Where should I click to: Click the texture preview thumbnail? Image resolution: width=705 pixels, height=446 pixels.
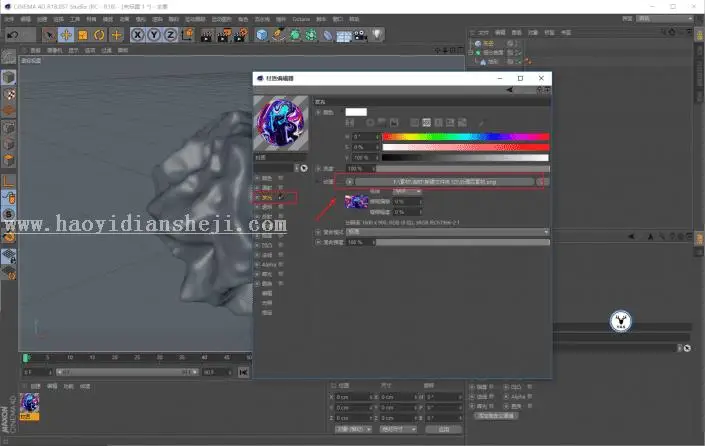coord(357,201)
